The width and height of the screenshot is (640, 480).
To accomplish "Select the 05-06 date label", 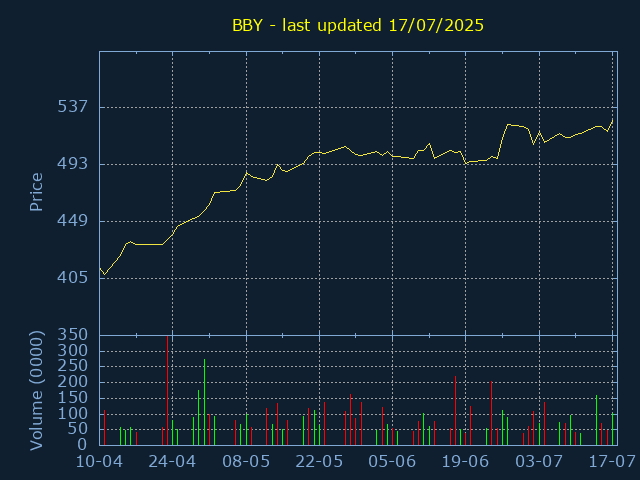I will click(392, 462).
